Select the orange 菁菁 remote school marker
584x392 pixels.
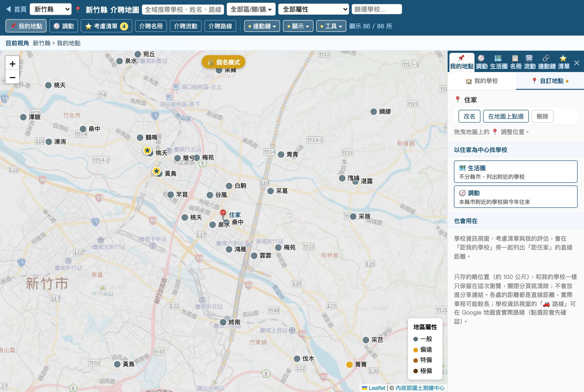(349, 364)
